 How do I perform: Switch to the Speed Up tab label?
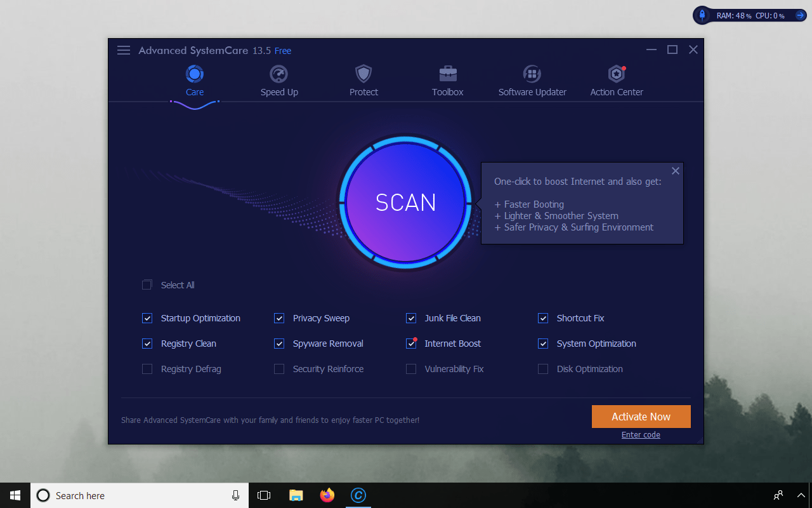coord(279,92)
